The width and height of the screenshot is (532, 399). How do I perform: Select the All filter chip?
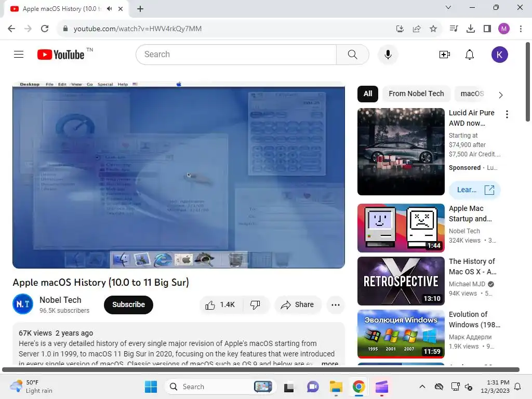pyautogui.click(x=368, y=94)
